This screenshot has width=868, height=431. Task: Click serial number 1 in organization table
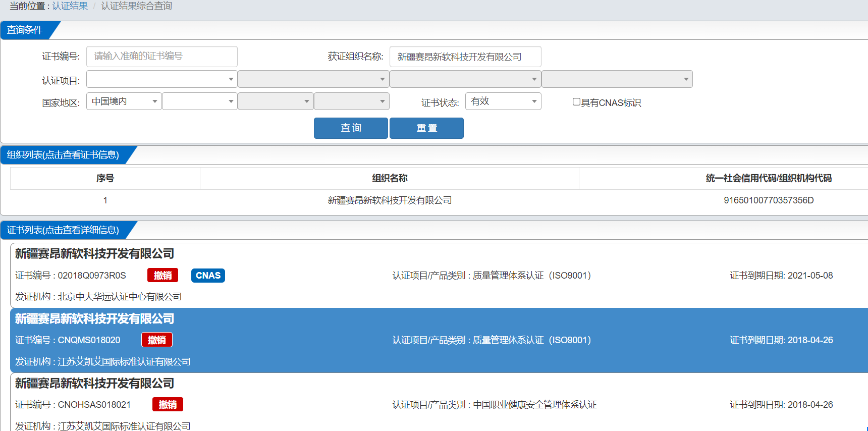pos(105,200)
